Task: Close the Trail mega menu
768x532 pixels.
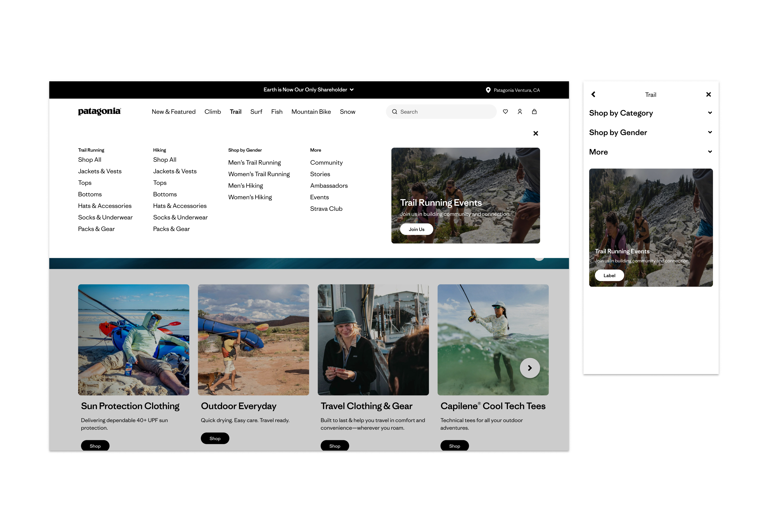Action: coord(536,133)
